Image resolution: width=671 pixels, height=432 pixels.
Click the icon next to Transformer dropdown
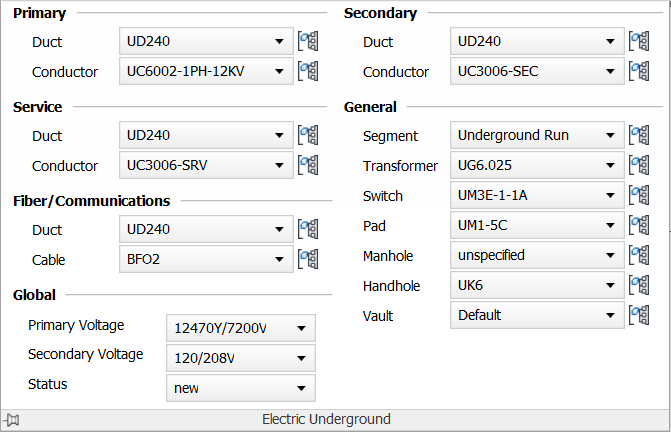(639, 166)
